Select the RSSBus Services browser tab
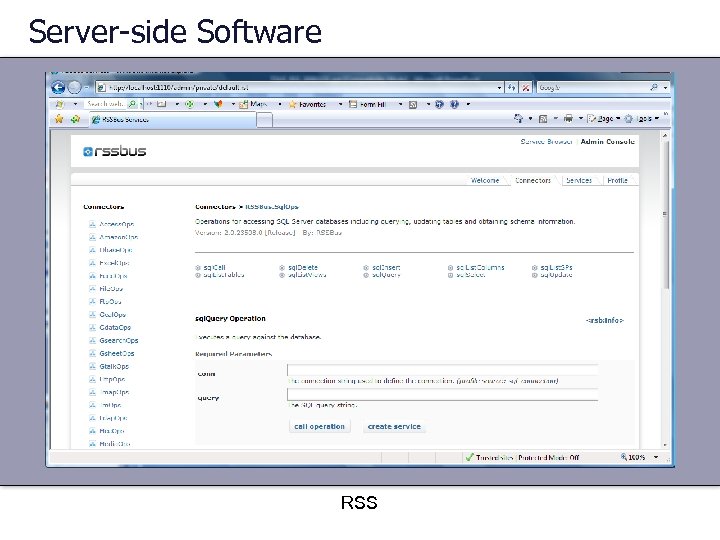 pos(172,120)
